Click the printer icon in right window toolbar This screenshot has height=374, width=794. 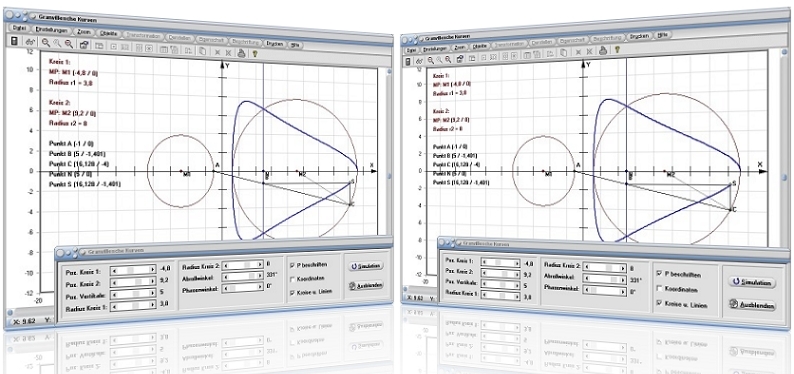coord(603,50)
